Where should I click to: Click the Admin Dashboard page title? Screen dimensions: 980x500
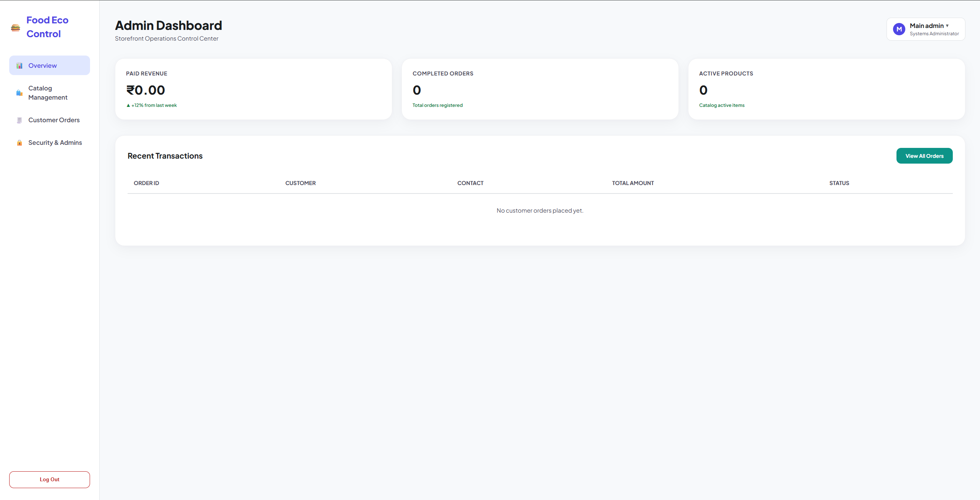click(169, 25)
